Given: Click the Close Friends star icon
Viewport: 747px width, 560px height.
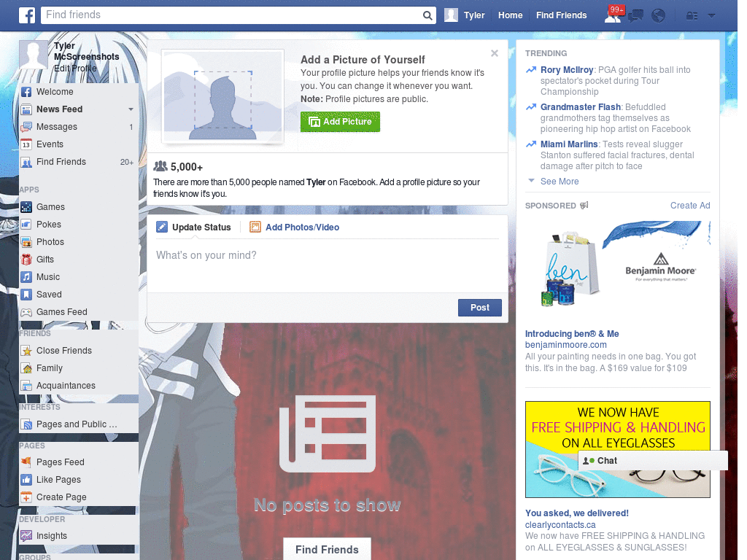Looking at the screenshot, I should click(27, 351).
